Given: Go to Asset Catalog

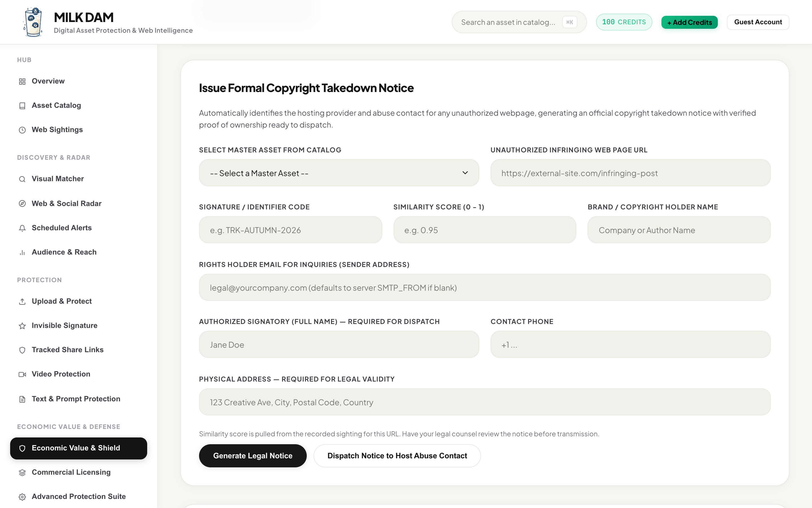Looking at the screenshot, I should pos(78,106).
